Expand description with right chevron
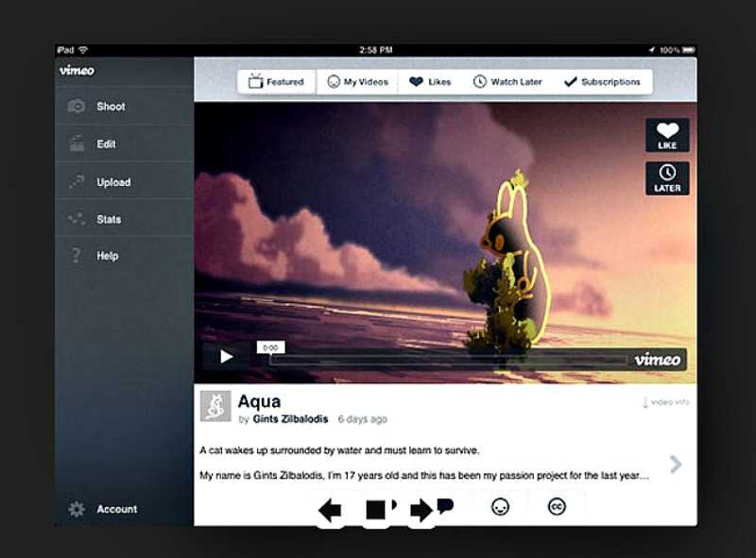This screenshot has height=558, width=756. (675, 464)
